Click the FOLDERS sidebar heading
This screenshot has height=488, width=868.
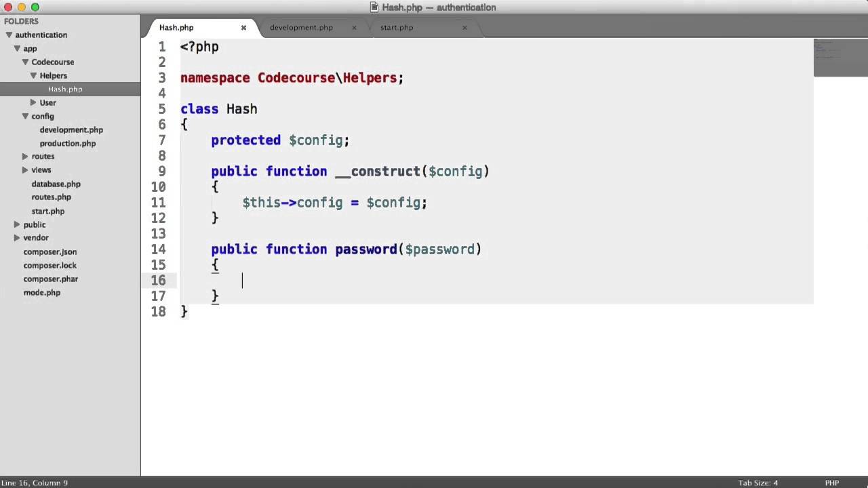click(21, 21)
